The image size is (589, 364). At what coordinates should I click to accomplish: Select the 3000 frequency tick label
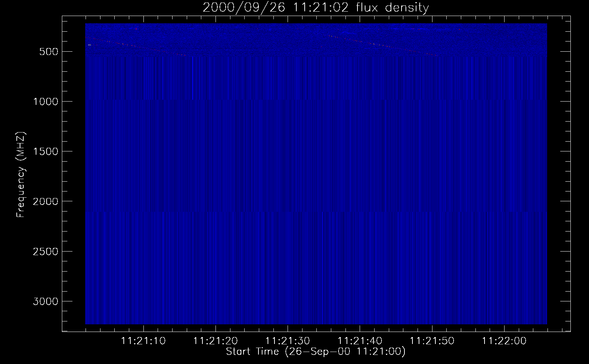point(46,301)
